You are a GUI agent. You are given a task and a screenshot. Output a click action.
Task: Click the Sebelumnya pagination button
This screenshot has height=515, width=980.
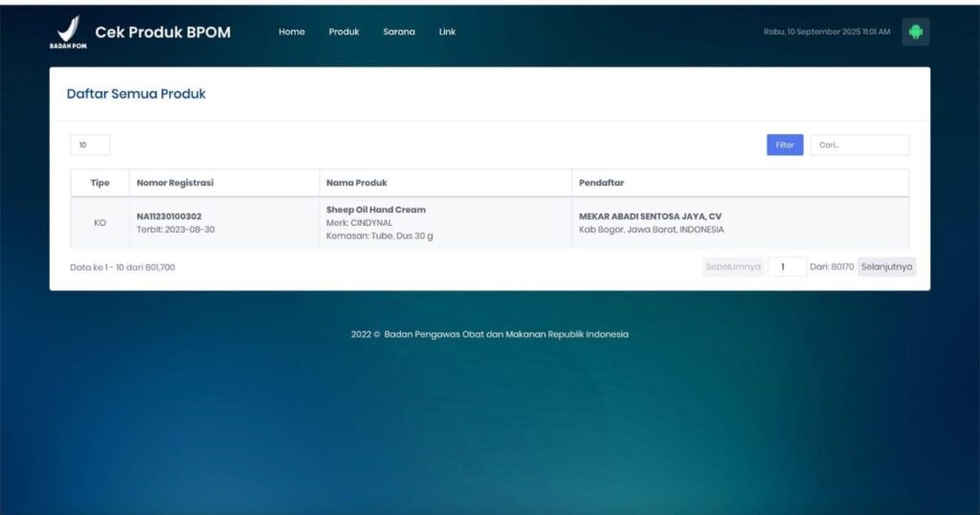733,267
